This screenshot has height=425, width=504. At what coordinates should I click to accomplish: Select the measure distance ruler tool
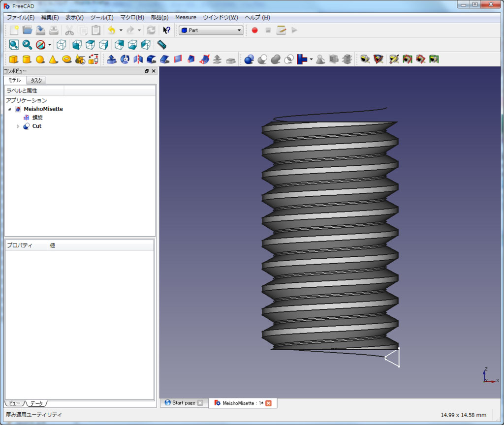point(161,45)
